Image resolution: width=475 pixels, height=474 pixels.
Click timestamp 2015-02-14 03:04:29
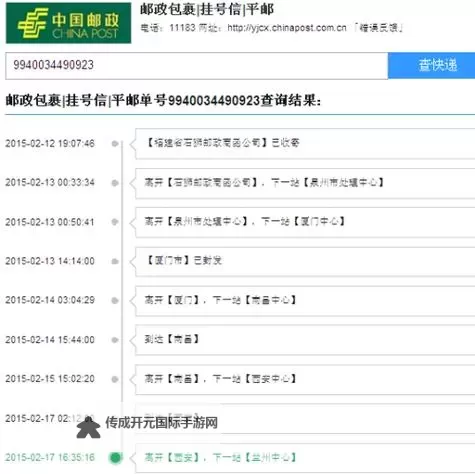(50, 300)
